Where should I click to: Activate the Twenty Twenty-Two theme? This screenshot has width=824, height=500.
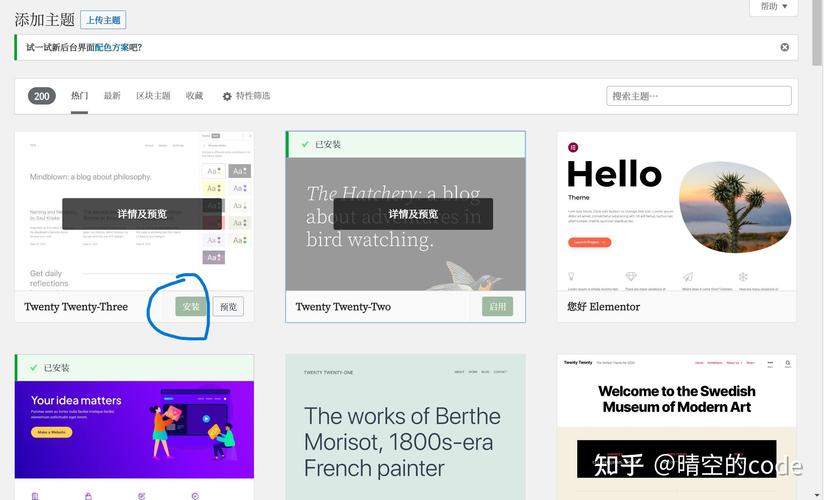pos(497,307)
